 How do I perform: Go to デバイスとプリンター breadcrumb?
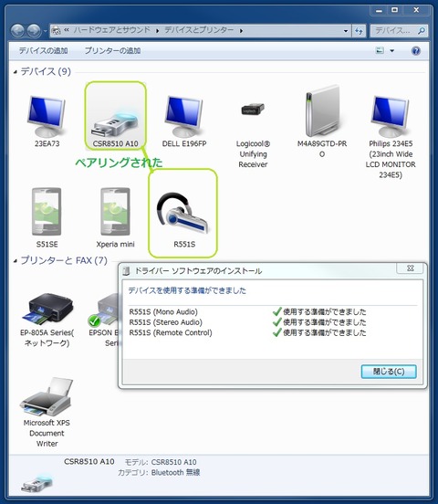pos(199,30)
